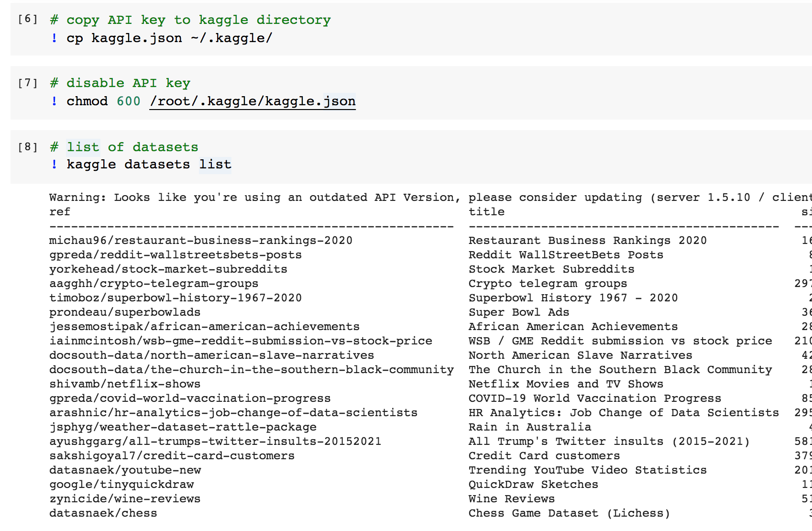Select aagghh/crypto-telegram-groups ref
The image size is (812, 531).
tap(154, 283)
